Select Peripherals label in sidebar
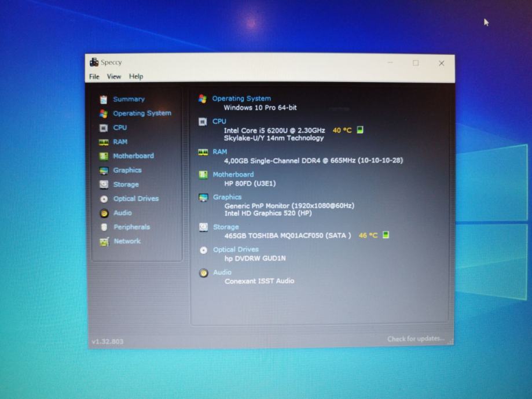 [x=131, y=227]
